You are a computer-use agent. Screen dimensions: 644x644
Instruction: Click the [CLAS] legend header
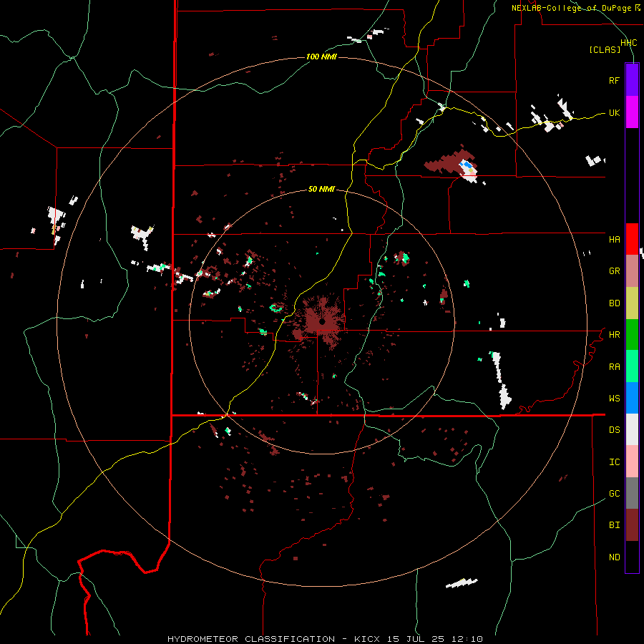point(604,50)
